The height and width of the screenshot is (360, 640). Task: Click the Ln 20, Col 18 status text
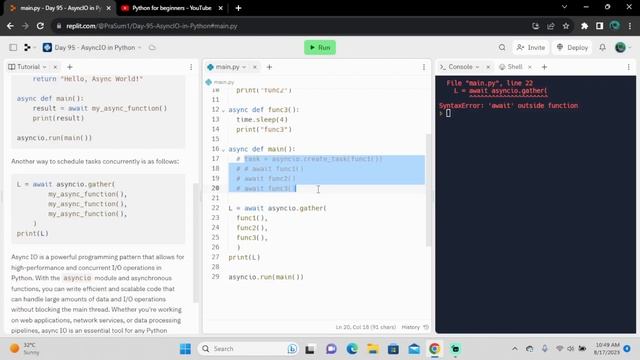point(366,327)
